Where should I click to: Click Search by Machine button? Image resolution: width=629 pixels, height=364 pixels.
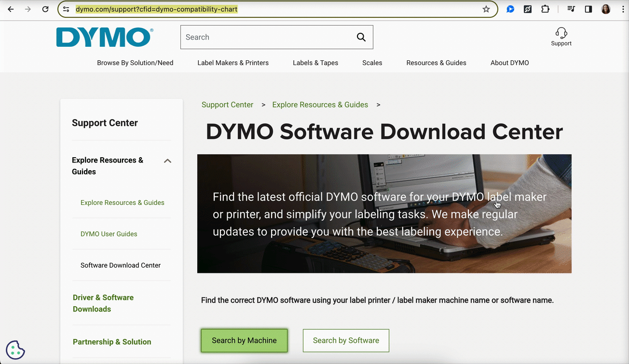(x=244, y=340)
